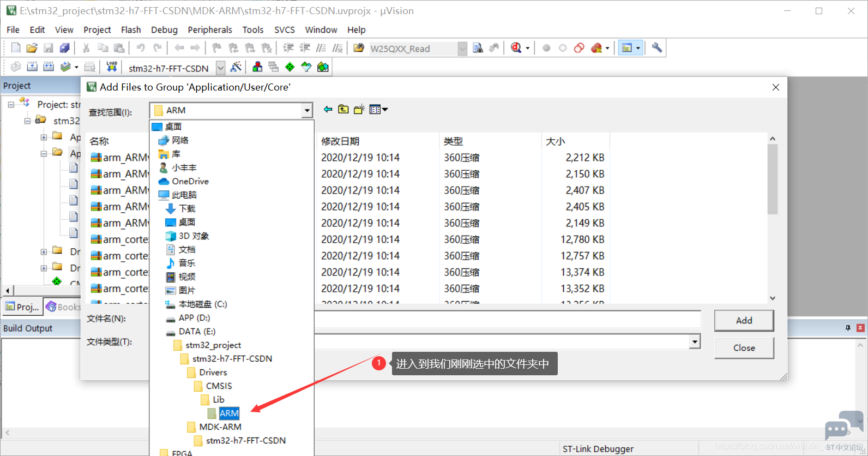Click the Open file toolbar icon
Viewport: 868px width, 456px height.
tap(32, 48)
